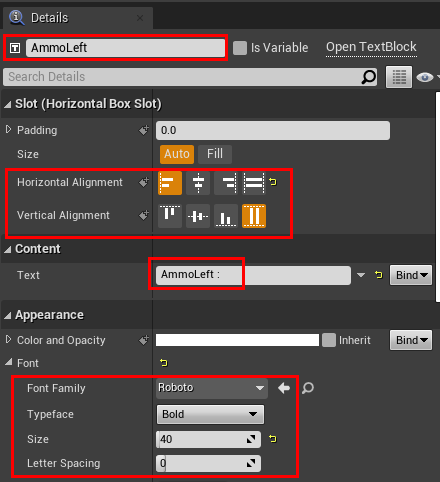Expand Color and Opacity property
Viewport: 440px width, 482px height.
[8, 339]
